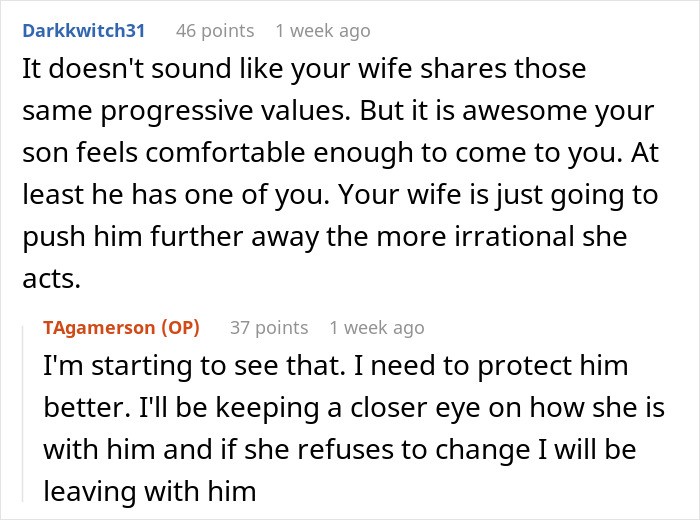Open the timestamp on TAgamerson's reply

[377, 328]
